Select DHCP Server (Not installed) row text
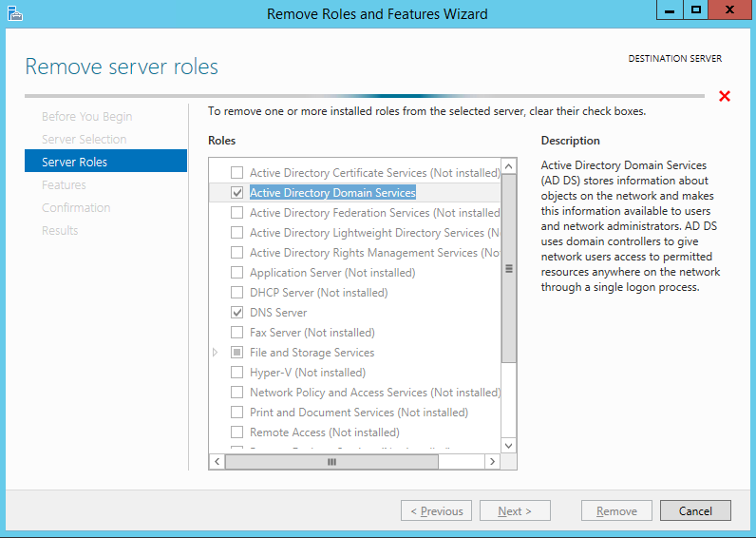The width and height of the screenshot is (756, 538). tap(319, 293)
